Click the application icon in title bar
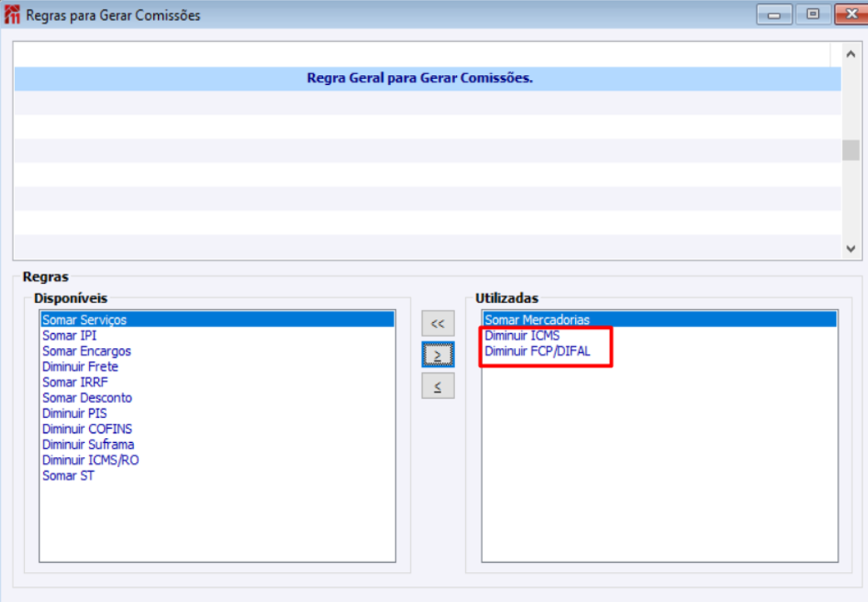The height and width of the screenshot is (602, 868). [12, 14]
